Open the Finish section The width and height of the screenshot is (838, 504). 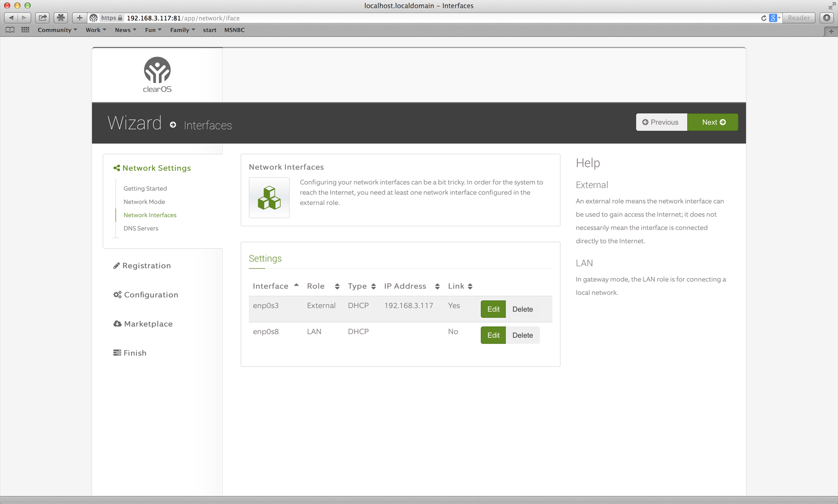click(130, 353)
